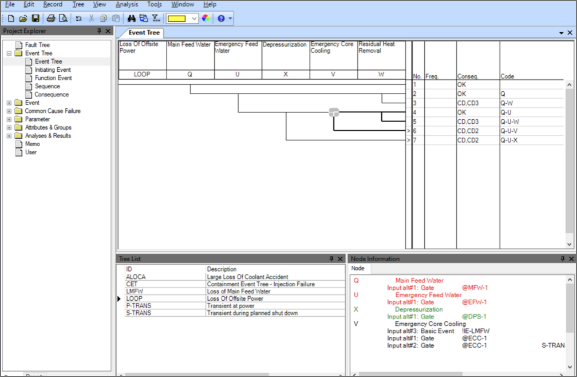
Task: Select the Event Tree document tab
Action: pyautogui.click(x=144, y=33)
